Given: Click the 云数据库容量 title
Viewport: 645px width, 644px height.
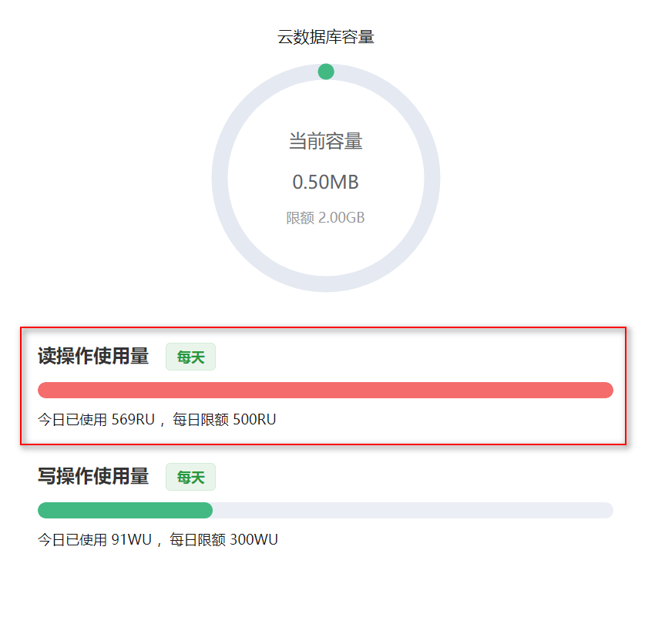Looking at the screenshot, I should [x=326, y=37].
